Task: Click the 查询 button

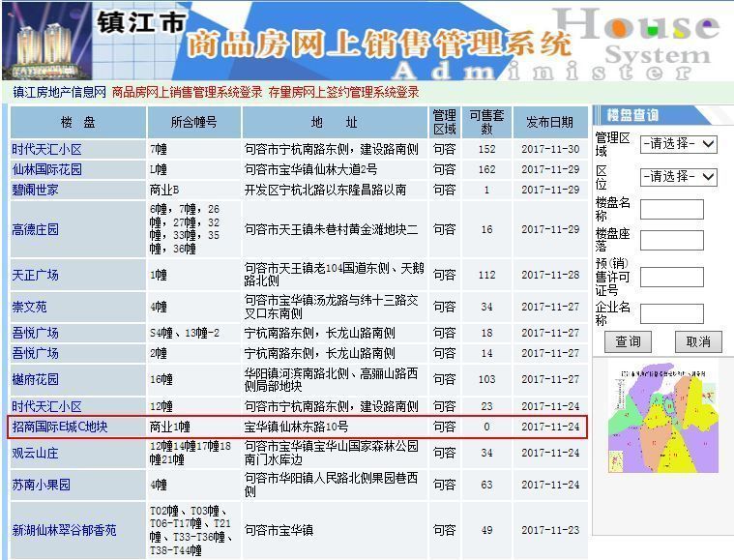Action: pyautogui.click(x=628, y=341)
